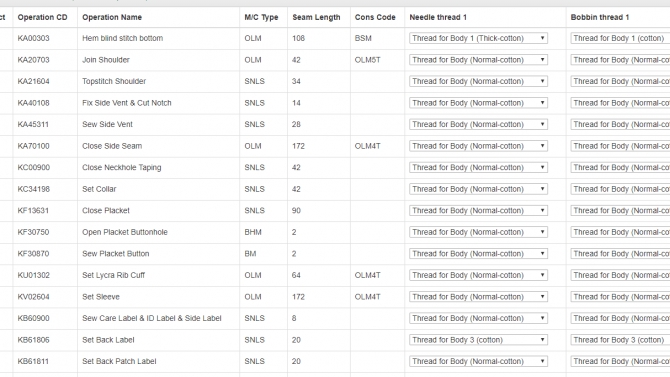Screen dimensions: 670x377
Task: Select operation code KA40108
Action: coord(33,103)
